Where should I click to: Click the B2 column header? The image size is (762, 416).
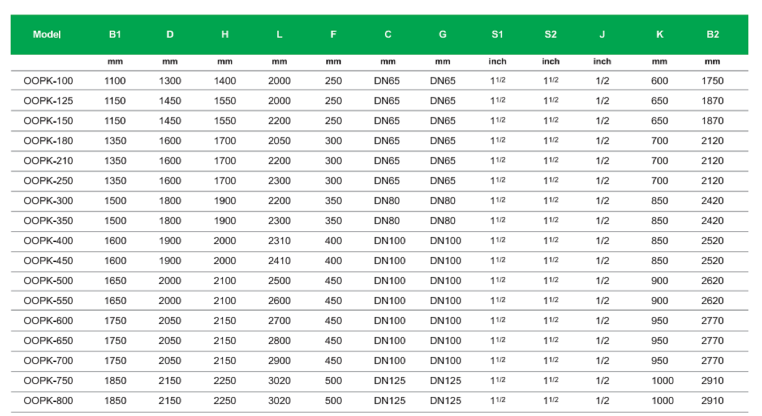[x=712, y=35]
